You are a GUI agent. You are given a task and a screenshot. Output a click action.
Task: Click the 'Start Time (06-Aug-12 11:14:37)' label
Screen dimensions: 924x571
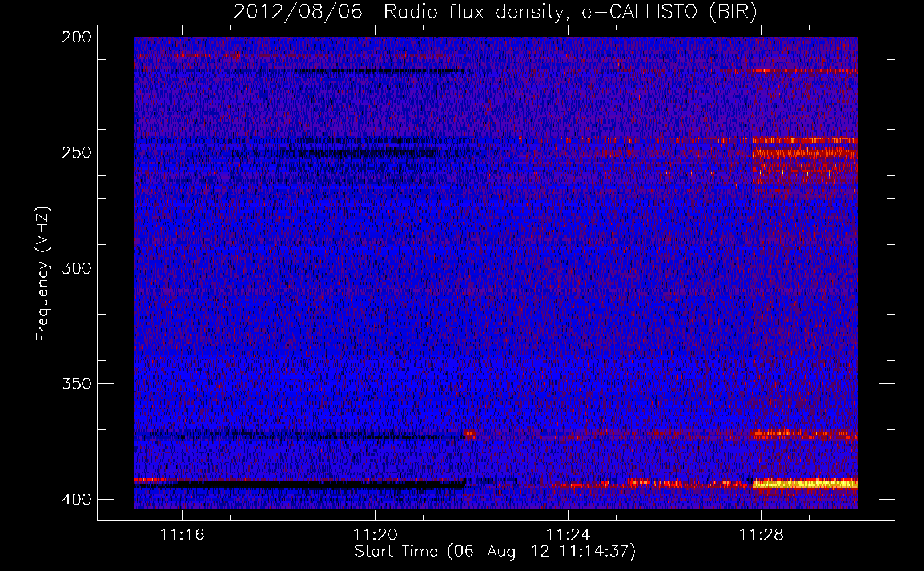click(495, 552)
